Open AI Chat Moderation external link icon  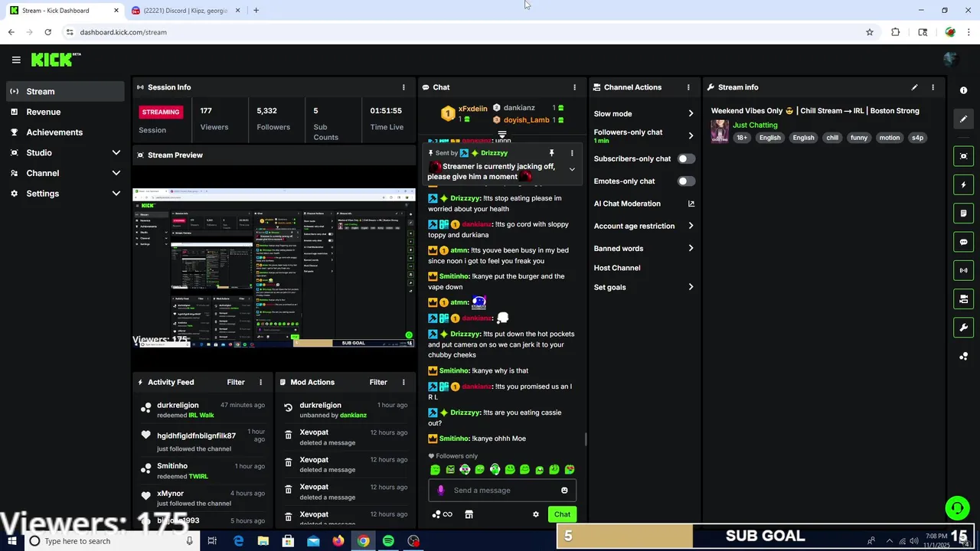[691, 204]
